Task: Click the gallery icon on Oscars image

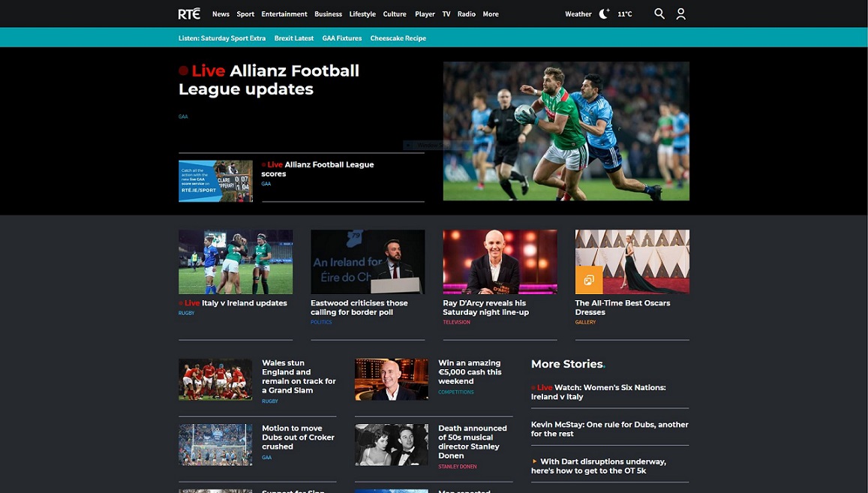Action: coord(588,280)
